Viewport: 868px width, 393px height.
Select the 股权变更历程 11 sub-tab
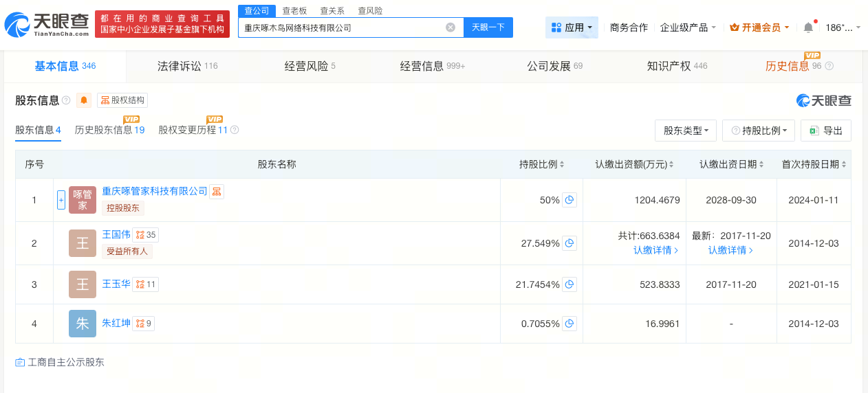[x=193, y=130]
